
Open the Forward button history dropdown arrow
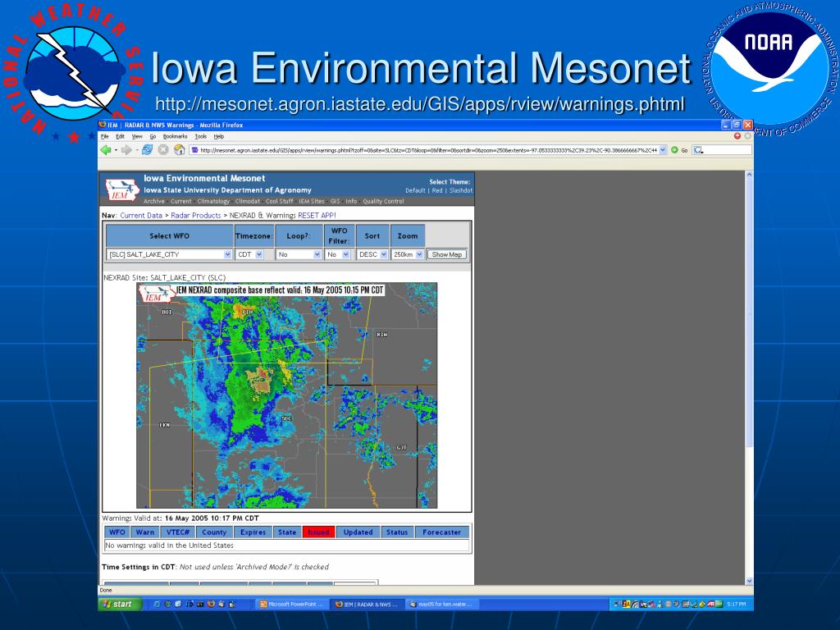click(x=136, y=151)
